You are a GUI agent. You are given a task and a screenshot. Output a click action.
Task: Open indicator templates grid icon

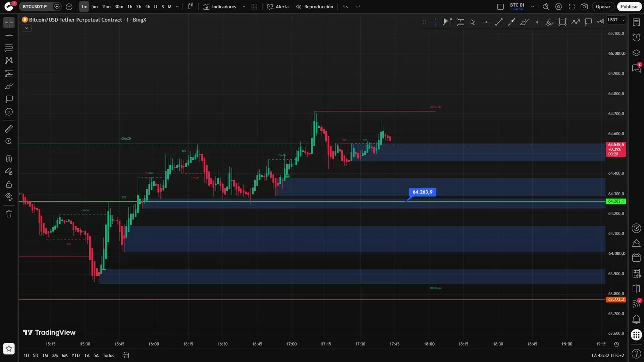click(x=254, y=7)
